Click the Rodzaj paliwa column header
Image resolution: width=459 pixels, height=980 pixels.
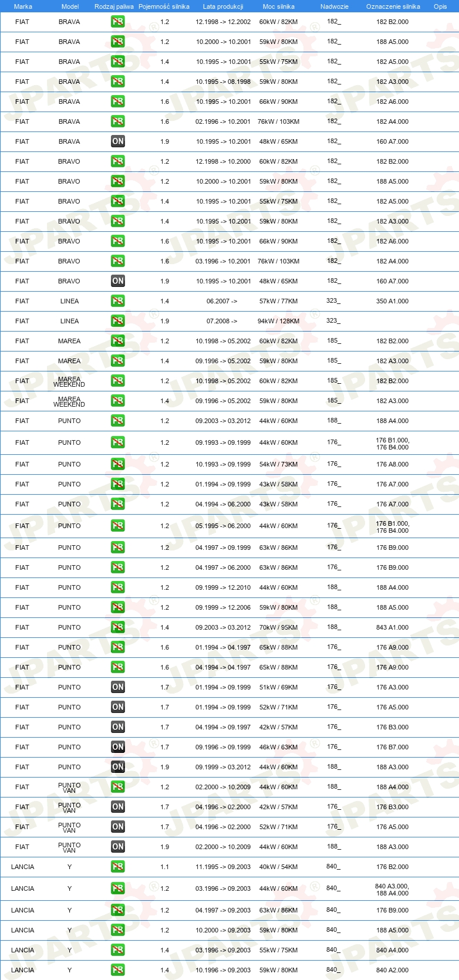click(x=114, y=6)
